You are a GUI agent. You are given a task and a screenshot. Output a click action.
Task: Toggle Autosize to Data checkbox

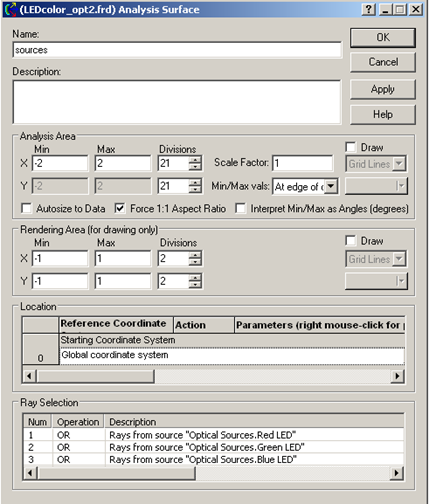pos(26,208)
